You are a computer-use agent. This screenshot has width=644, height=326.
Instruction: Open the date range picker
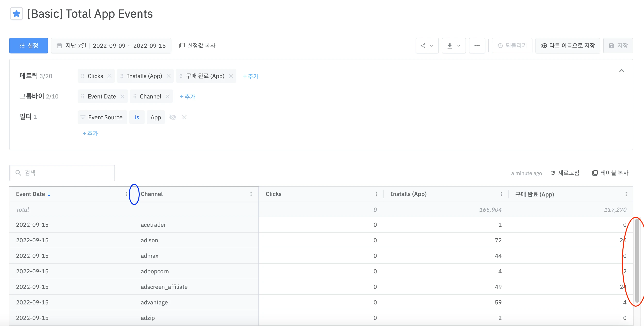111,46
